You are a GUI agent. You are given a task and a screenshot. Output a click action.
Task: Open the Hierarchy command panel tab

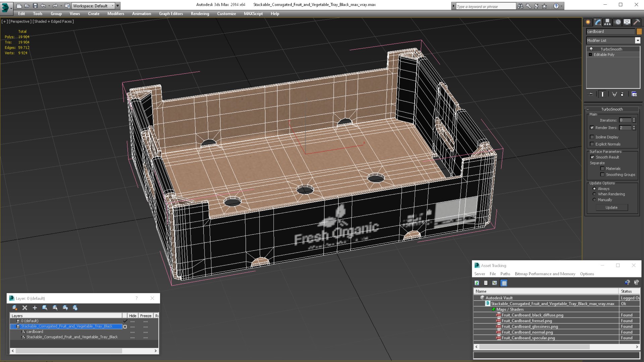pyautogui.click(x=607, y=22)
